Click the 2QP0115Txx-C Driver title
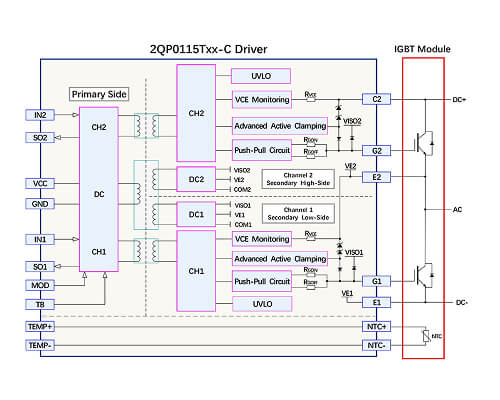 click(208, 49)
